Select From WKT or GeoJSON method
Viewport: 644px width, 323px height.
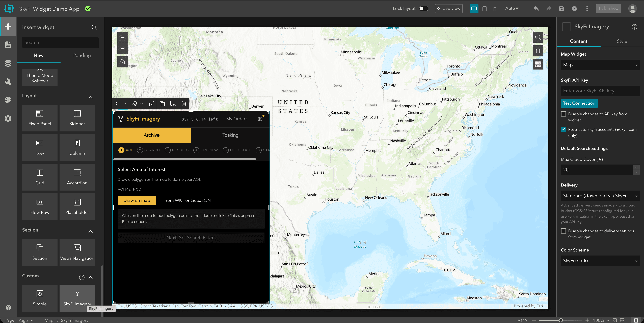click(x=187, y=200)
